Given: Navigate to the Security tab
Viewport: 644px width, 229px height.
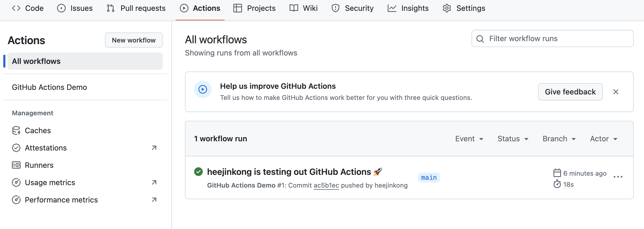Looking at the screenshot, I should pyautogui.click(x=353, y=8).
